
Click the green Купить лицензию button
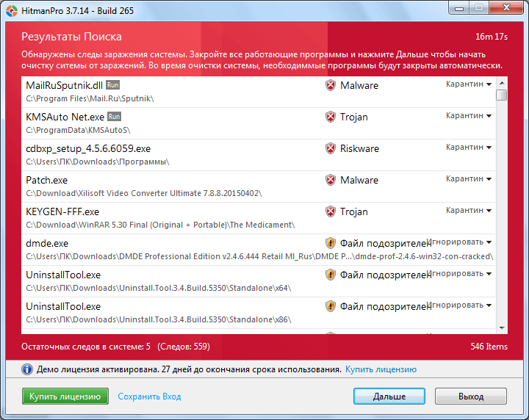coord(65,396)
